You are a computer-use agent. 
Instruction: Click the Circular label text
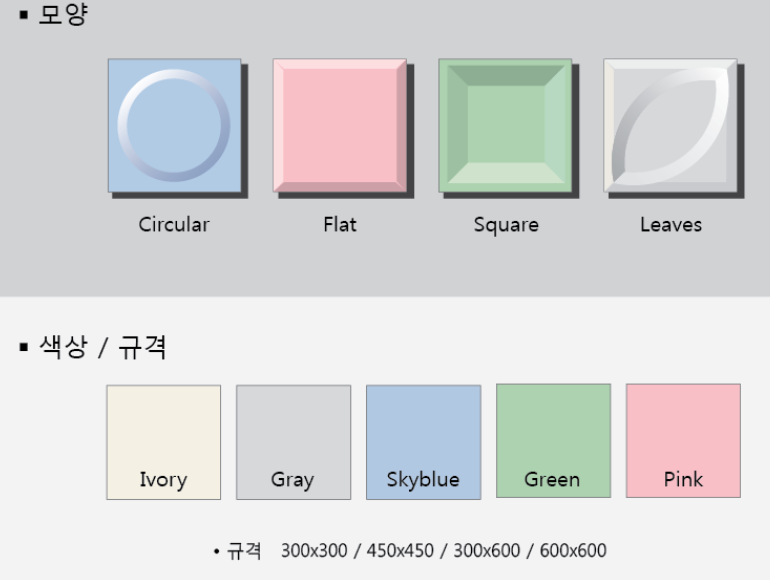click(174, 224)
